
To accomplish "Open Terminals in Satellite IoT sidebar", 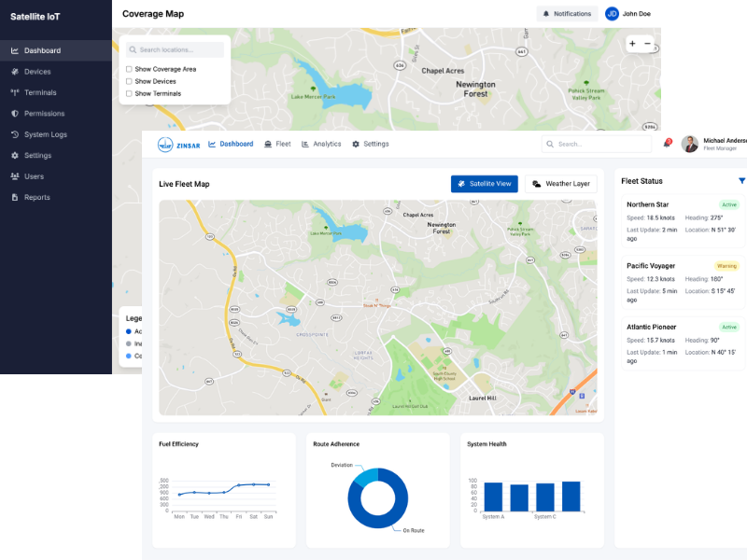I will [56, 92].
